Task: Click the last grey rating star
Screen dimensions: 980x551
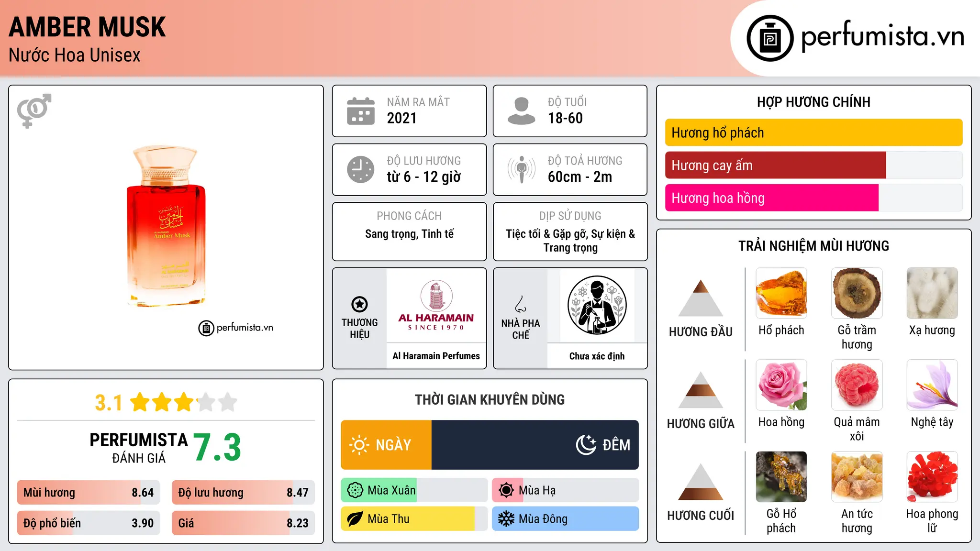Action: point(228,402)
